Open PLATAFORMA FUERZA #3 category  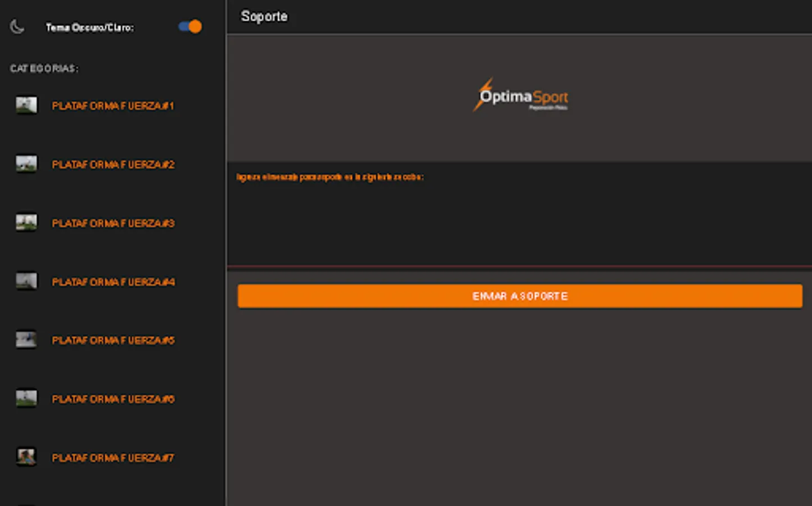click(113, 223)
